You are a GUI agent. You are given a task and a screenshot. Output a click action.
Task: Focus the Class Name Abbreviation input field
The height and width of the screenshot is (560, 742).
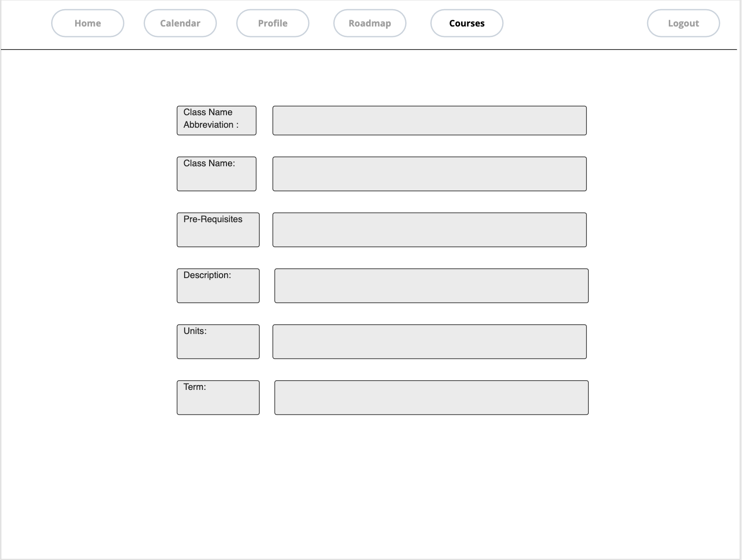pos(430,120)
